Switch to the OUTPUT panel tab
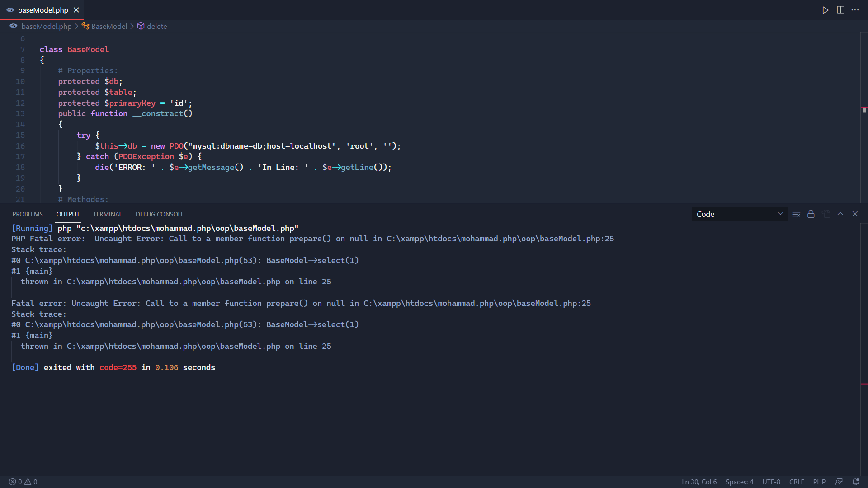The height and width of the screenshot is (488, 868). tap(68, 214)
